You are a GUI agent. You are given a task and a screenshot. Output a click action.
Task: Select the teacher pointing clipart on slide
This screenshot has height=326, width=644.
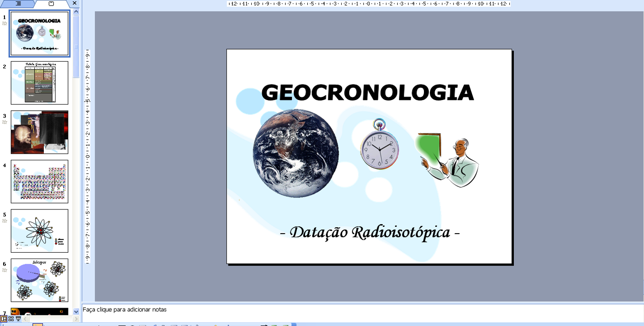coord(446,160)
